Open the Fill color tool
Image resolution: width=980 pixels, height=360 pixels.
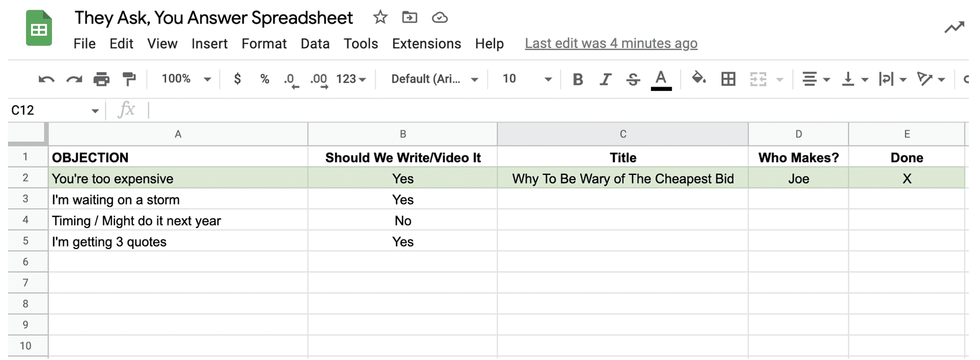699,79
